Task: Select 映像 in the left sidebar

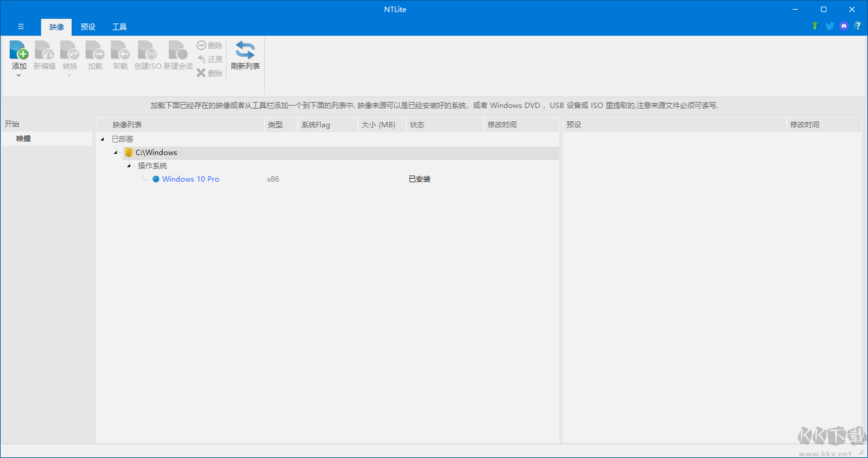Action: (x=24, y=139)
